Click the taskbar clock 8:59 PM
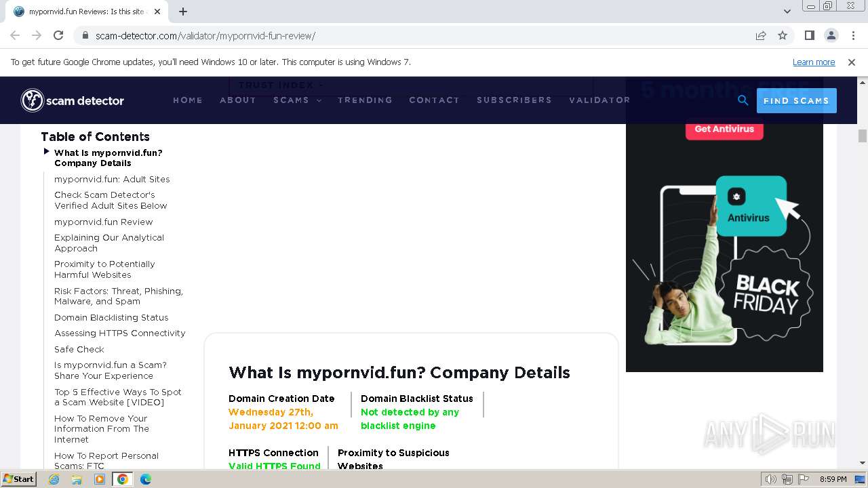The height and width of the screenshot is (488, 868). [833, 479]
